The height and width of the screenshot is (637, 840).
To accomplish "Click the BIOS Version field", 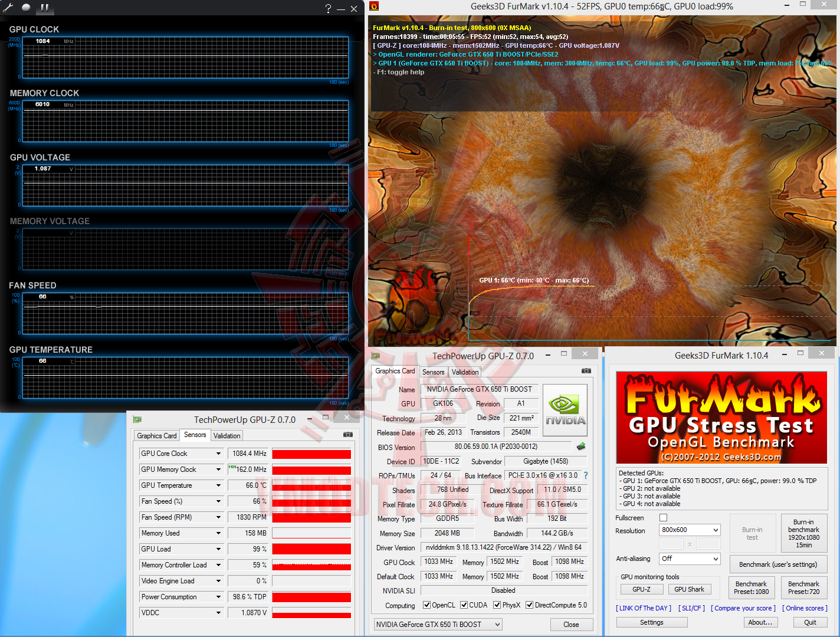I will 496,446.
